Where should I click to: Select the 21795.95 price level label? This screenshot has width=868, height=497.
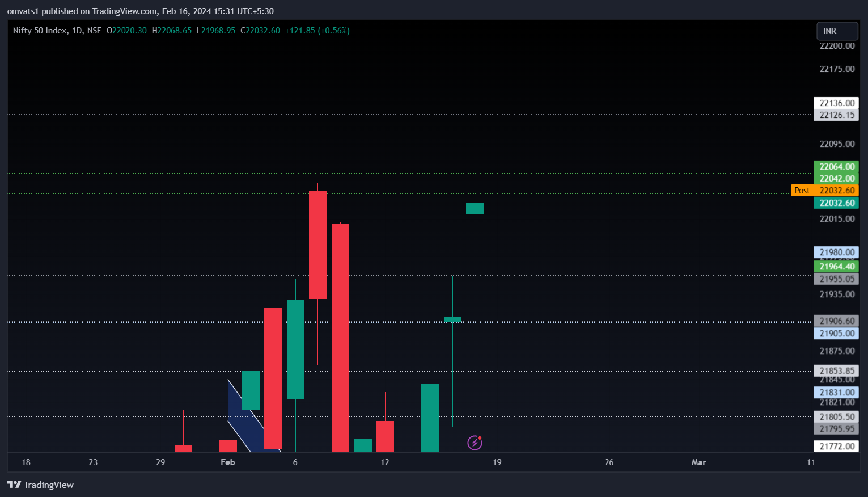pos(836,429)
